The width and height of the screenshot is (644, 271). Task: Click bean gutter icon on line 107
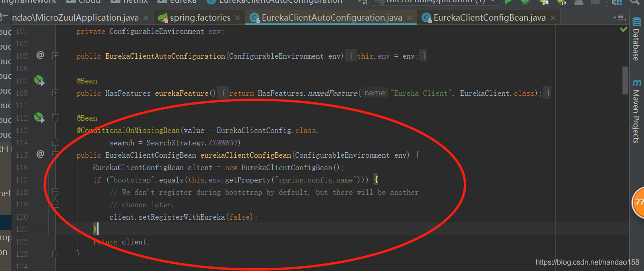click(x=40, y=81)
